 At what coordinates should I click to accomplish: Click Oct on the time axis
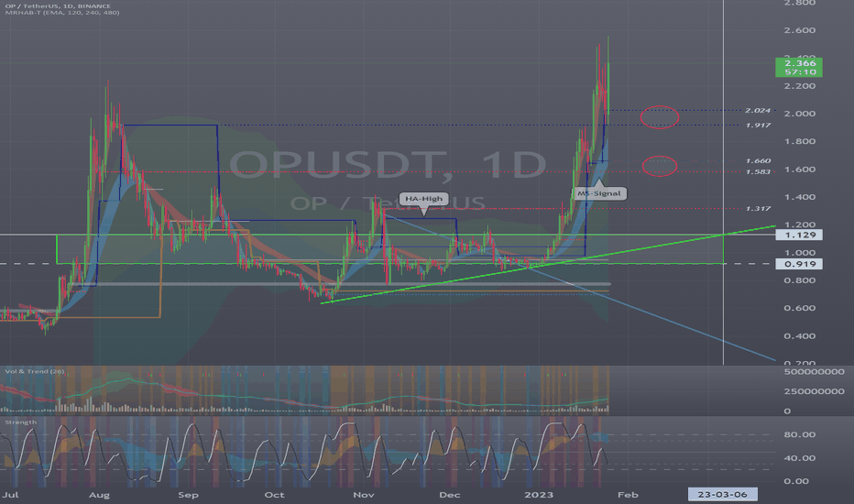pyautogui.click(x=275, y=495)
